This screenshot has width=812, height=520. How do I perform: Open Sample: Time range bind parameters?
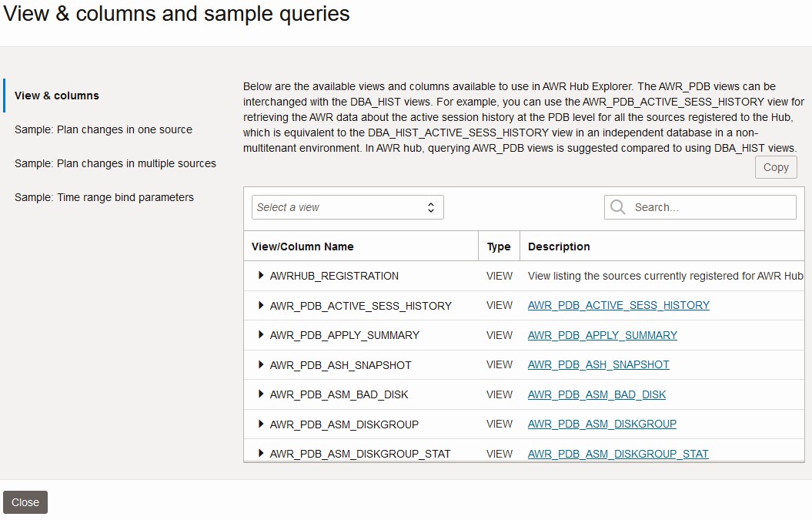103,197
